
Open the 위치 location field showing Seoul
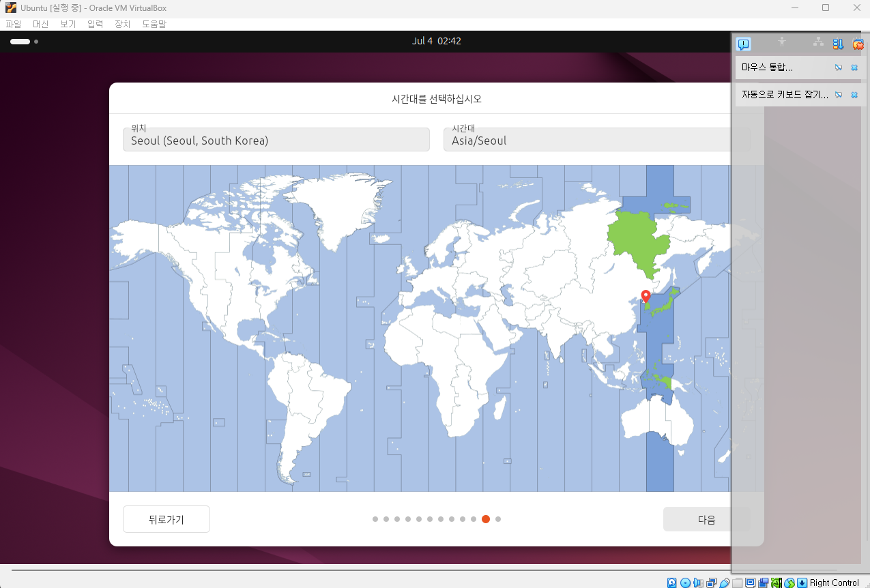click(276, 139)
